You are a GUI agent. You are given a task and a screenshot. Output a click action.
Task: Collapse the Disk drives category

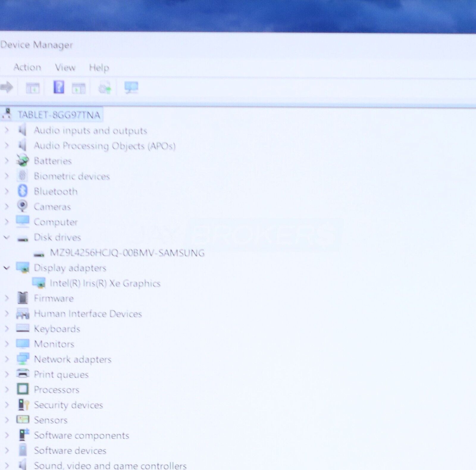(7, 237)
